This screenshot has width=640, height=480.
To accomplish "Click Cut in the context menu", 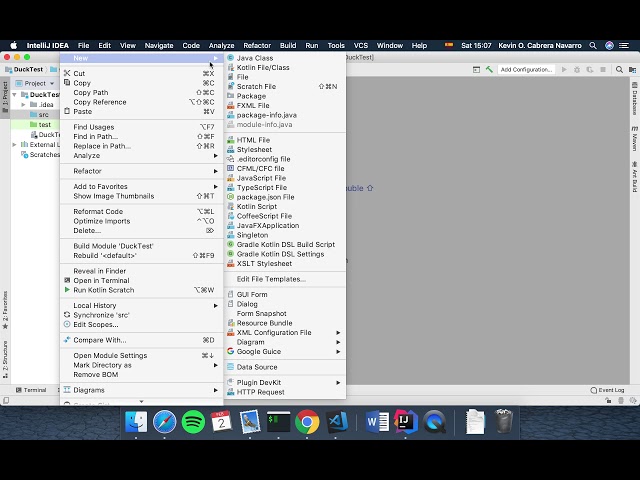I will [141, 73].
